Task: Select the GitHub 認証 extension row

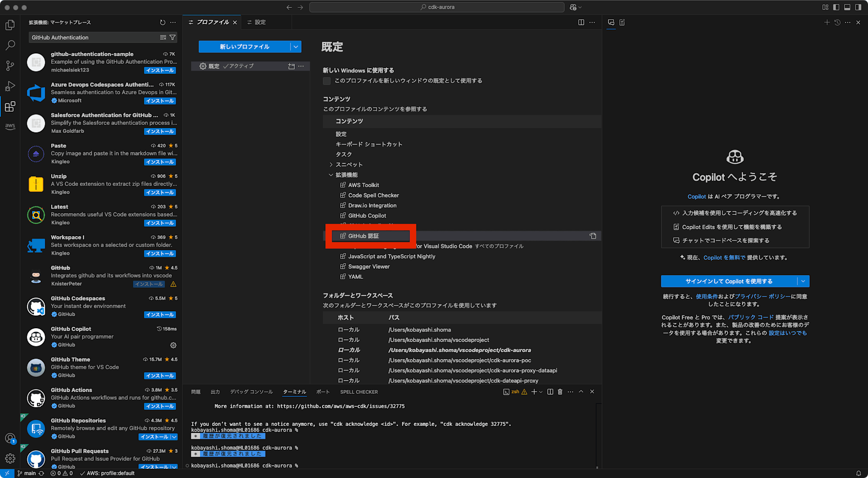Action: pyautogui.click(x=462, y=236)
